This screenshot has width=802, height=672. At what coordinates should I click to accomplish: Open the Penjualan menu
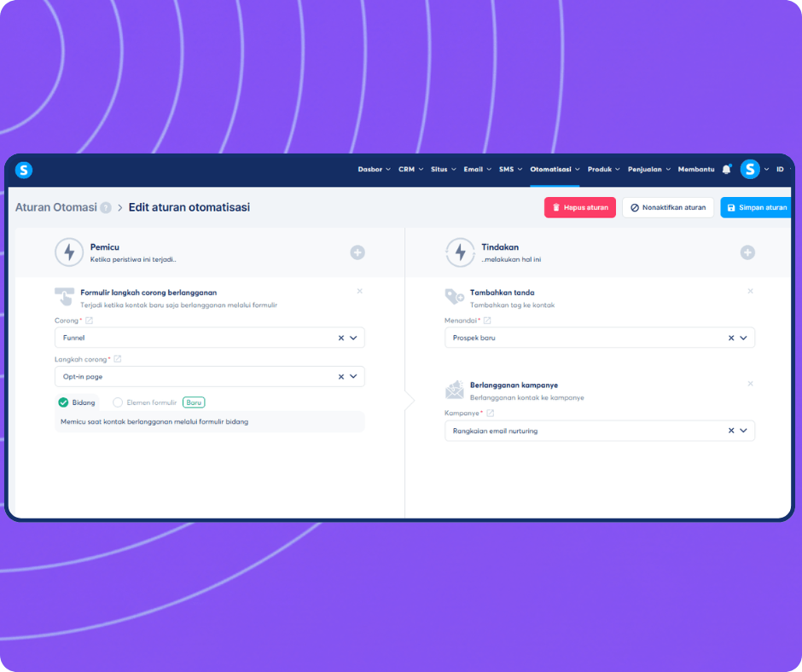pyautogui.click(x=649, y=169)
